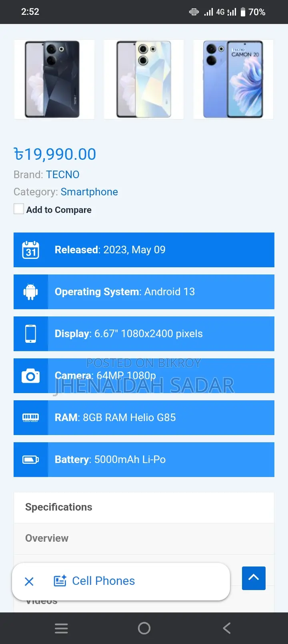This screenshot has height=644, width=288.
Task: Select the Released: 2023, May 09 text
Action: click(x=110, y=250)
